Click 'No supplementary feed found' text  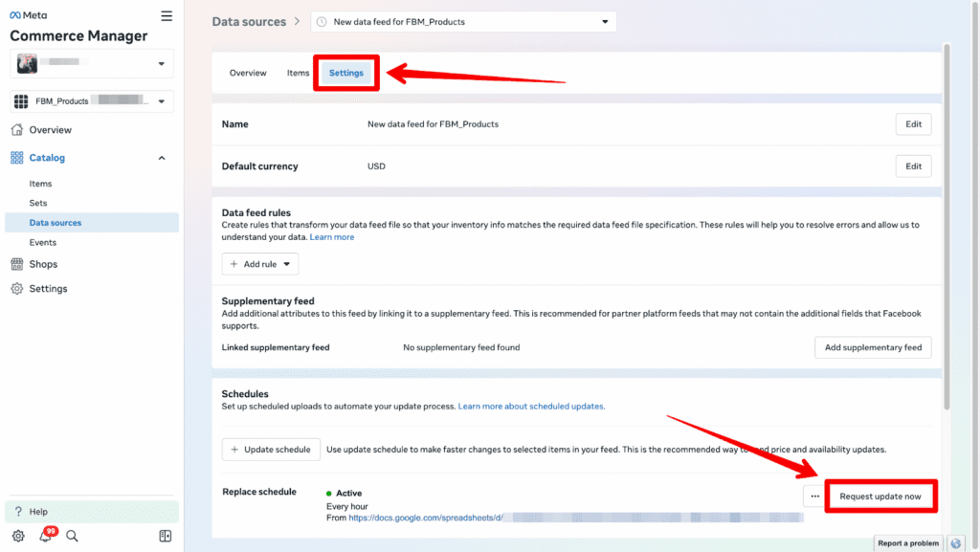461,348
